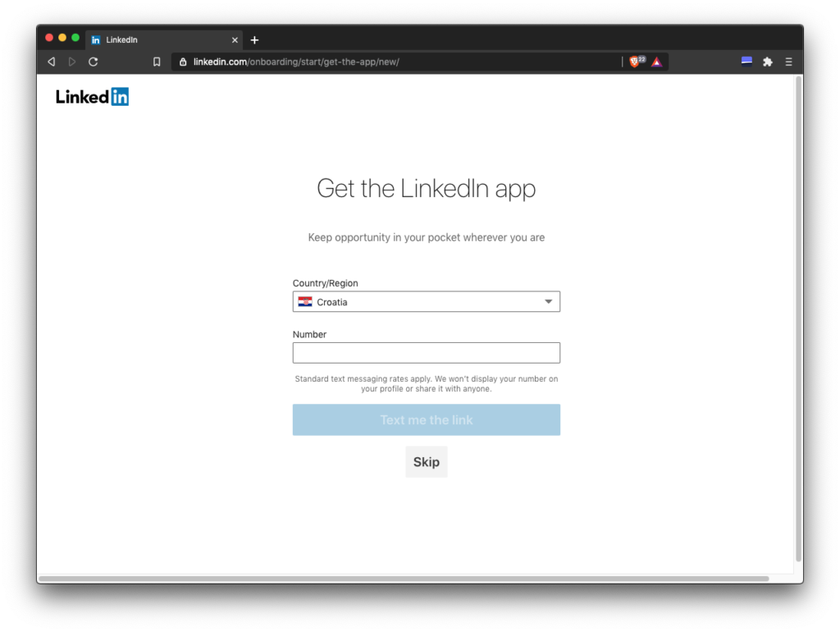Viewport: 840px width, 632px height.
Task: Expand the Country/Region dropdown arrow
Action: click(x=549, y=302)
